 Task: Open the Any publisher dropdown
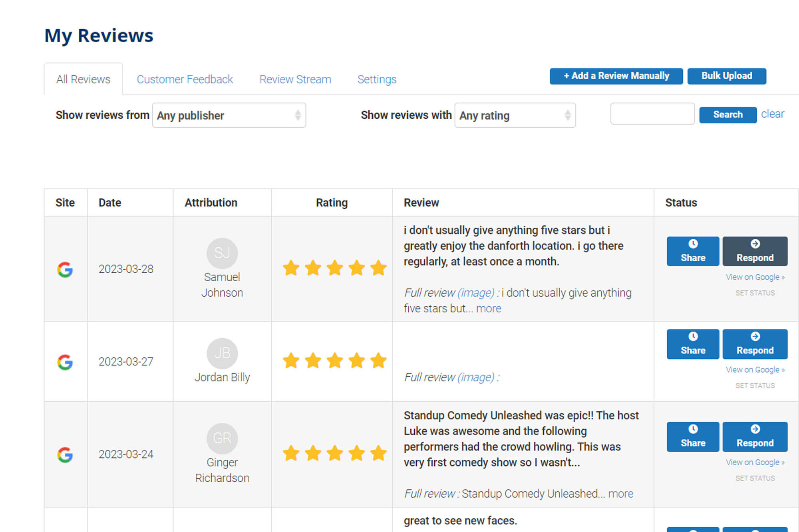229,115
